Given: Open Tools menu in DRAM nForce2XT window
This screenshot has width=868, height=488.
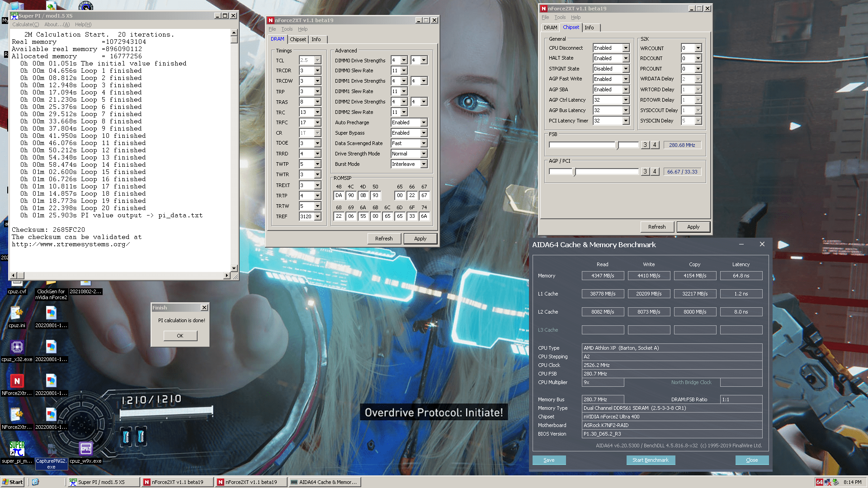Looking at the screenshot, I should pos(287,29).
